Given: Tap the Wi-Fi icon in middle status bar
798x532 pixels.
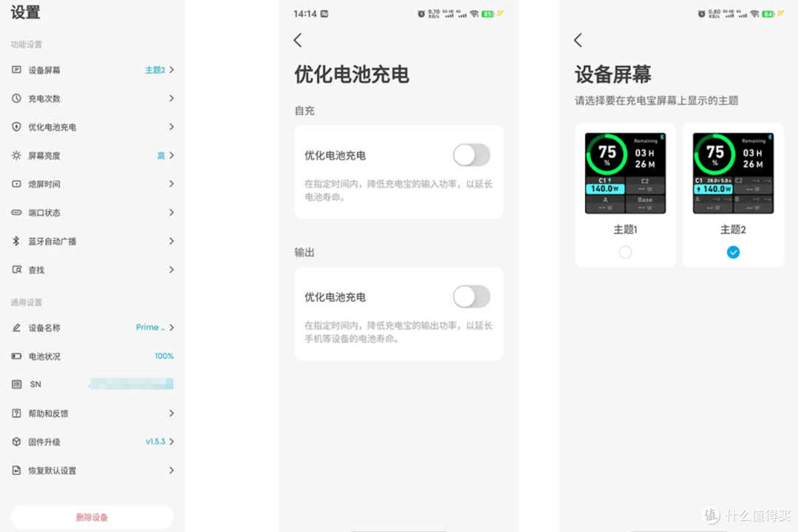Looking at the screenshot, I should point(474,14).
